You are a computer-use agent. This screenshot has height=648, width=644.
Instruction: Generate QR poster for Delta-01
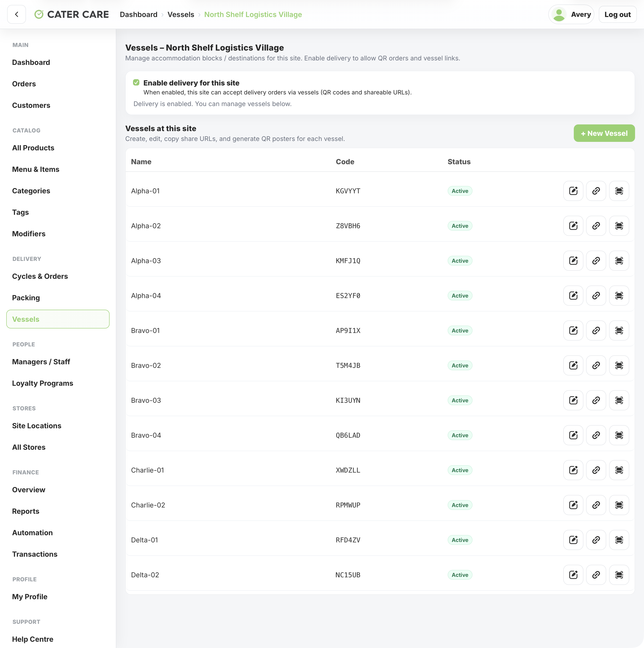[619, 540]
